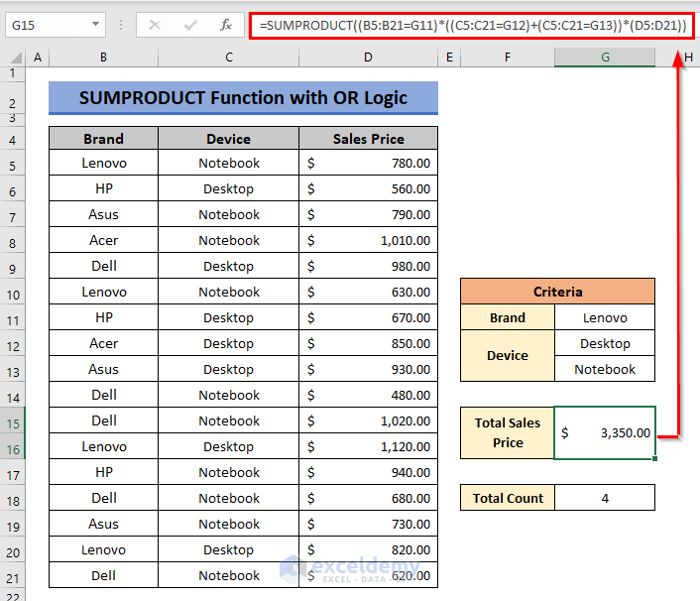Select the row 10 header
This screenshot has height=601, width=700.
click(13, 293)
